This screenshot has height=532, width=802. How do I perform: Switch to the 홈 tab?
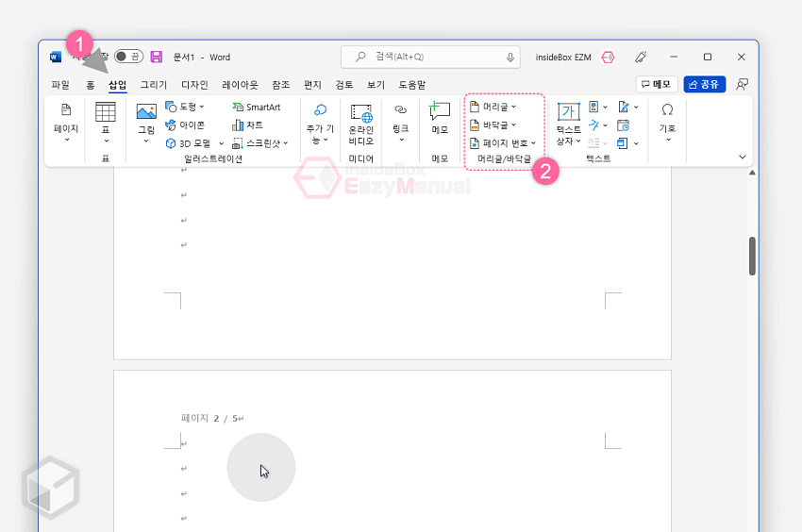[90, 85]
